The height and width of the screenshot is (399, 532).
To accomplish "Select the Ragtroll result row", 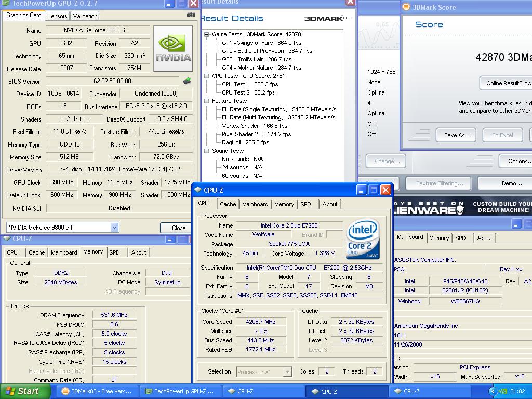I will pyautogui.click(x=245, y=142).
